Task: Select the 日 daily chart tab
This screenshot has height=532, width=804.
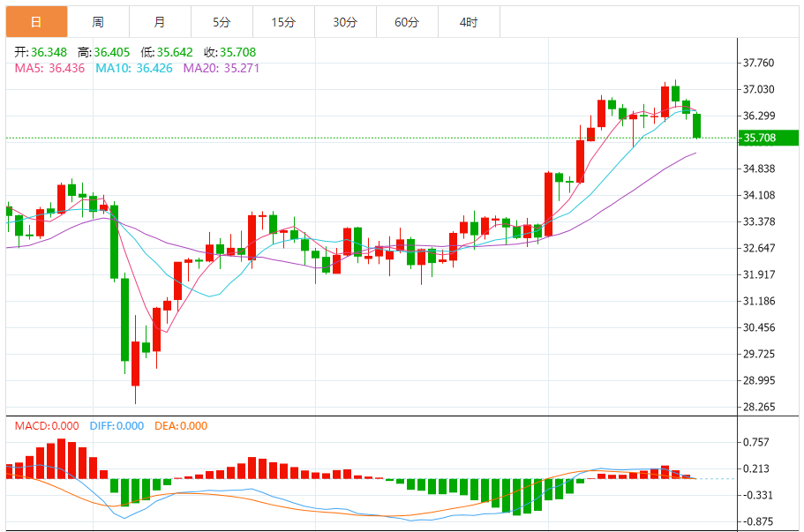Action: [x=36, y=22]
